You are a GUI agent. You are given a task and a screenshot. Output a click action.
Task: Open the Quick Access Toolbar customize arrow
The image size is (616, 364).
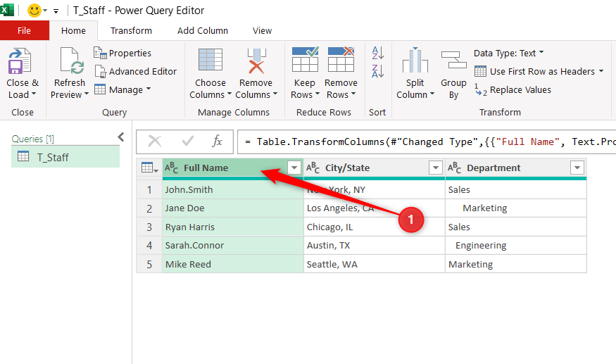point(56,11)
